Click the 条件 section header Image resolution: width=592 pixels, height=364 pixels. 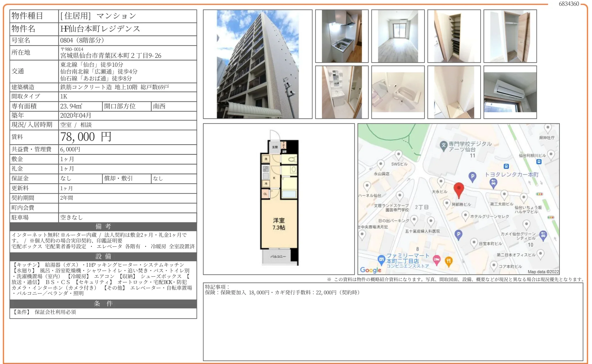(x=103, y=304)
